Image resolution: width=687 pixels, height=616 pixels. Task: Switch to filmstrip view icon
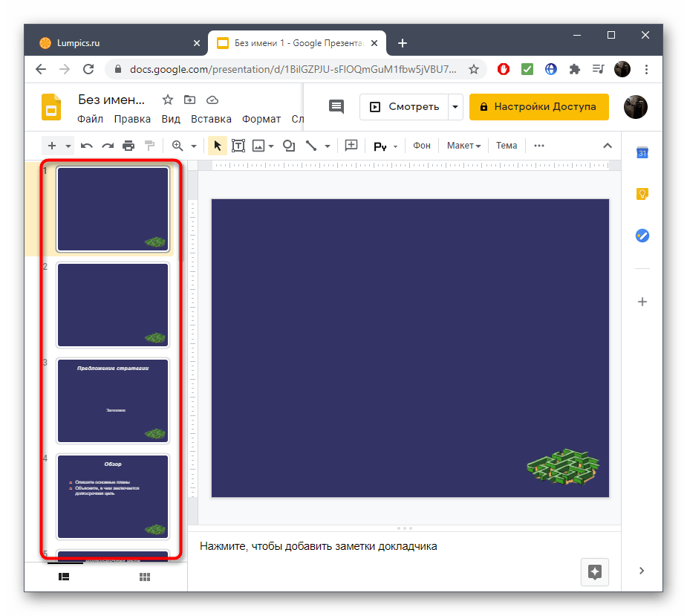(64, 577)
